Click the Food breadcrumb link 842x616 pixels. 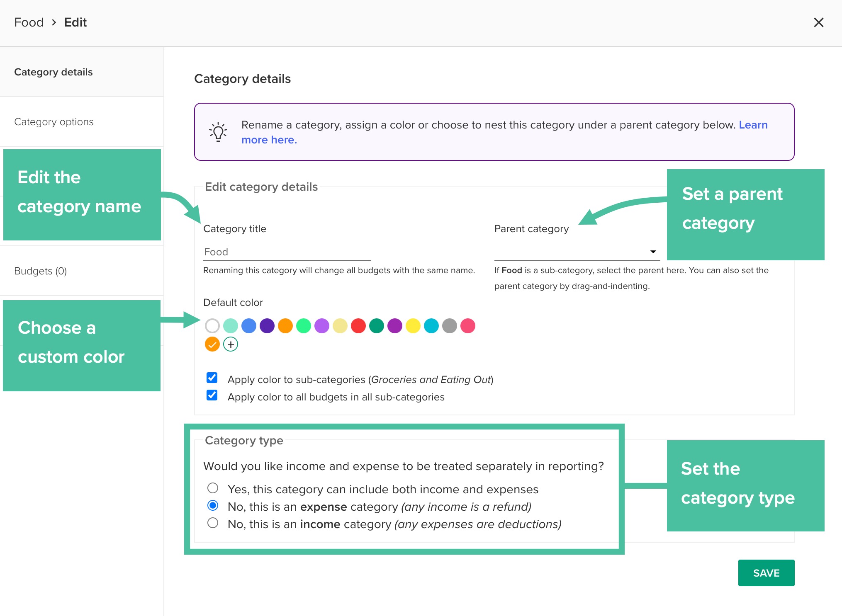tap(29, 22)
